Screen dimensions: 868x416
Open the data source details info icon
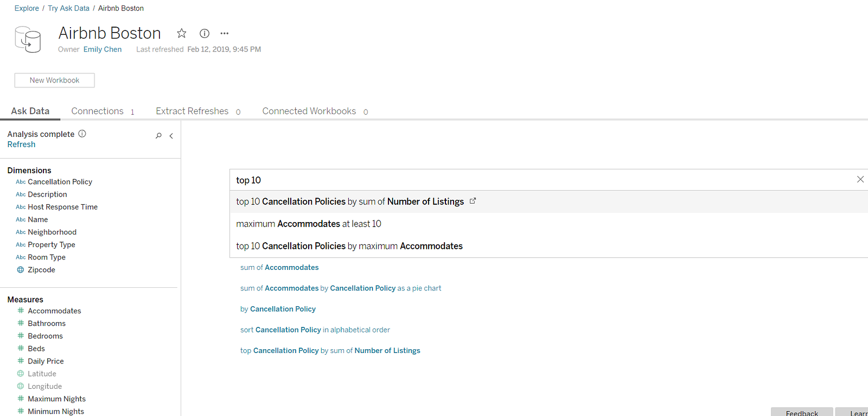[x=205, y=33]
